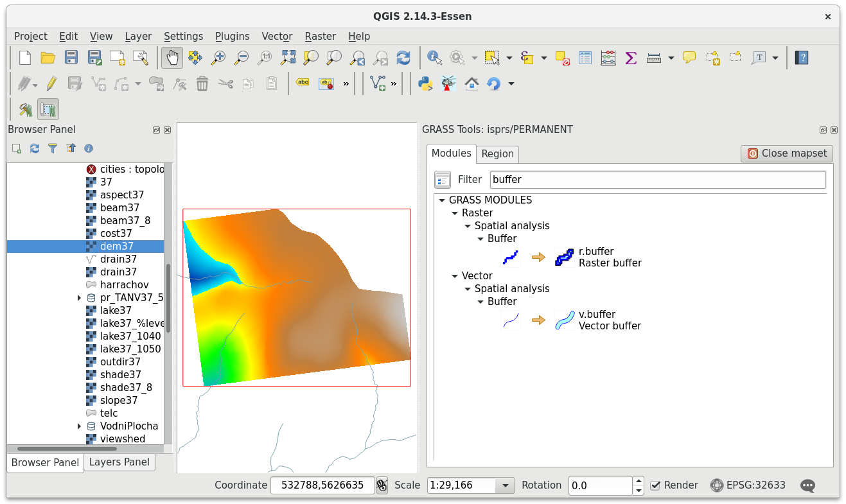846x504 pixels.
Task: Expand the VodniPlocha browser item
Action: [79, 426]
